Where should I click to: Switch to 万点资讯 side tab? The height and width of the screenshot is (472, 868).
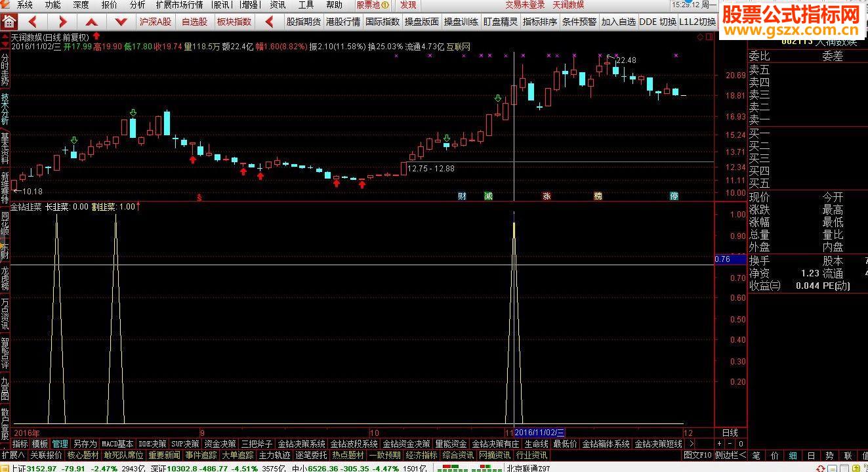tap(5, 314)
